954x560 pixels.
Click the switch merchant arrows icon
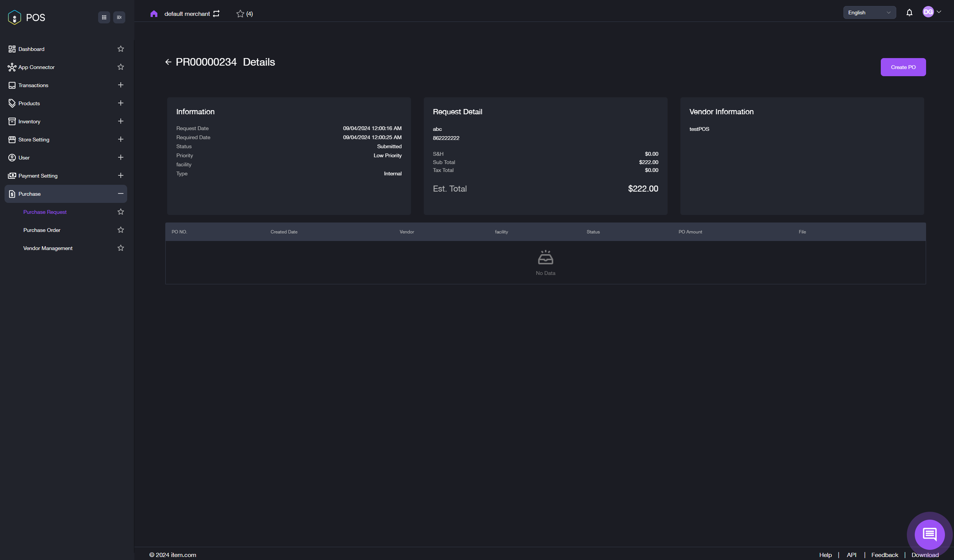216,14
